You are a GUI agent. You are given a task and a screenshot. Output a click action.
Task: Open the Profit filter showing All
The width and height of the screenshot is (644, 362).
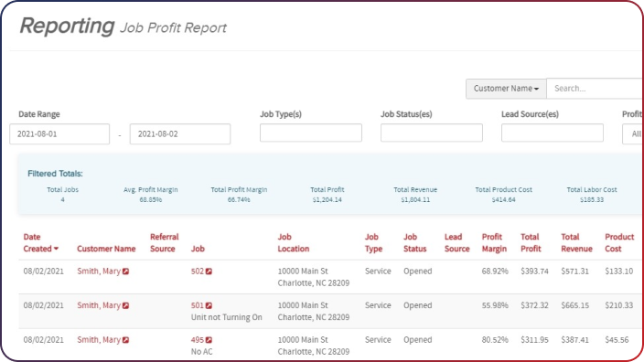coord(633,134)
